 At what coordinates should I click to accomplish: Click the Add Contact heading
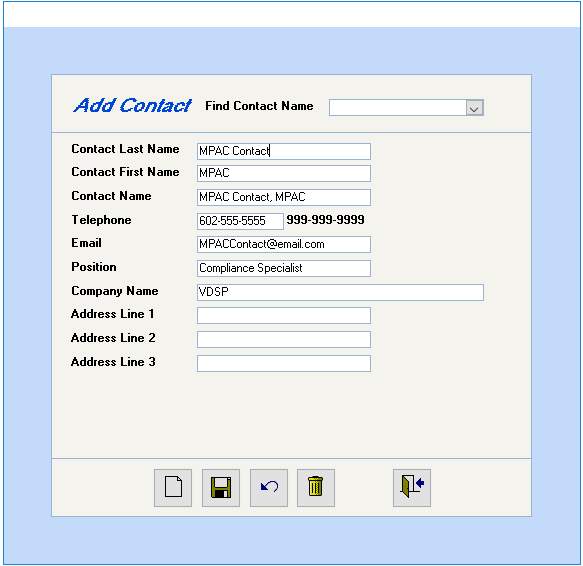click(x=133, y=105)
